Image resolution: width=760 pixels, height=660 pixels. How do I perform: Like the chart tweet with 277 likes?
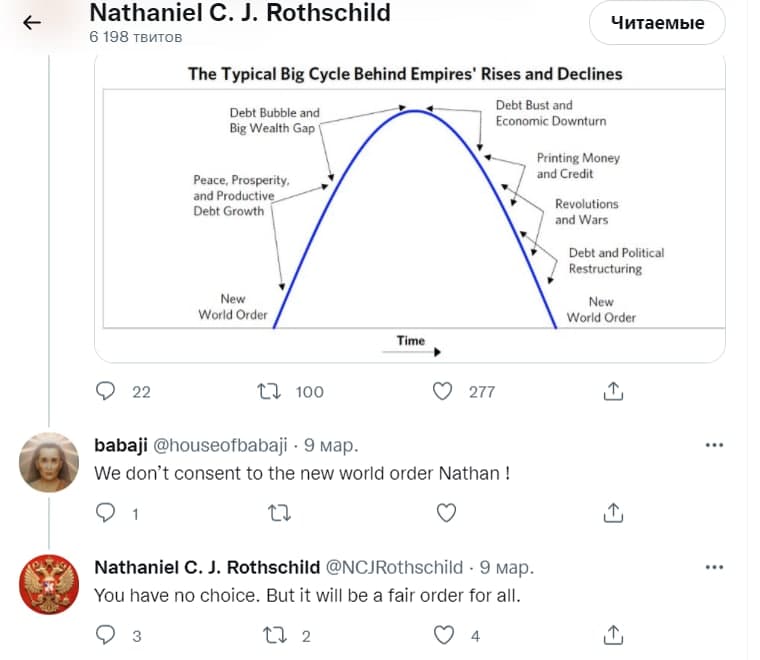pyautogui.click(x=442, y=391)
